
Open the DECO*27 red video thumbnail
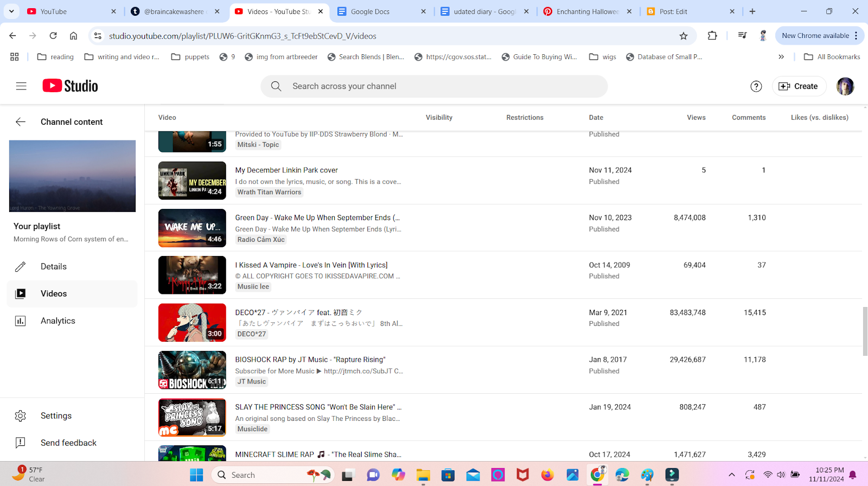point(192,323)
